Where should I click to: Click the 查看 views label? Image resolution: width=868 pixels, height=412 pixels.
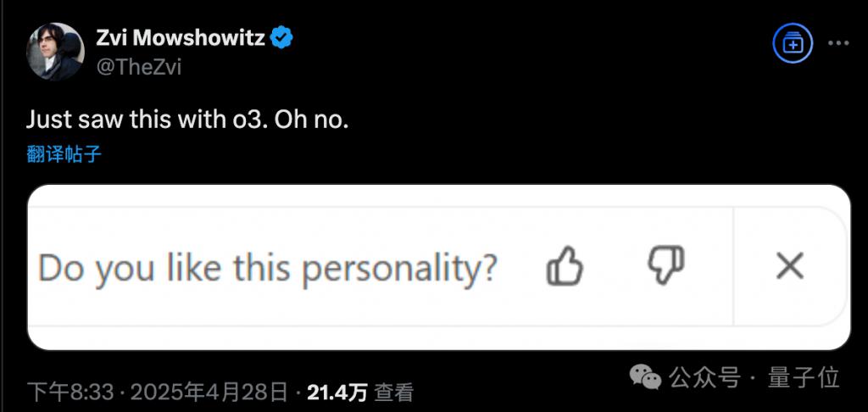[394, 393]
